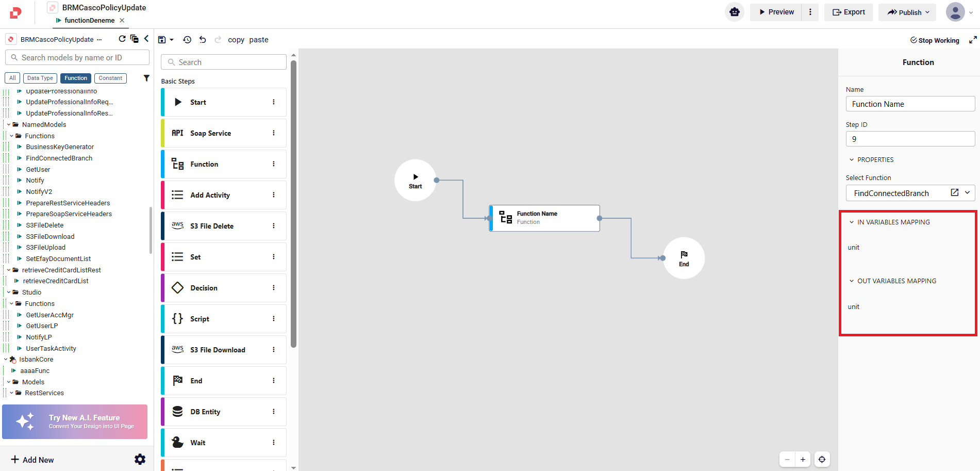Open the filter funnel icon
This screenshot has width=980, height=471.
pyautogui.click(x=146, y=78)
